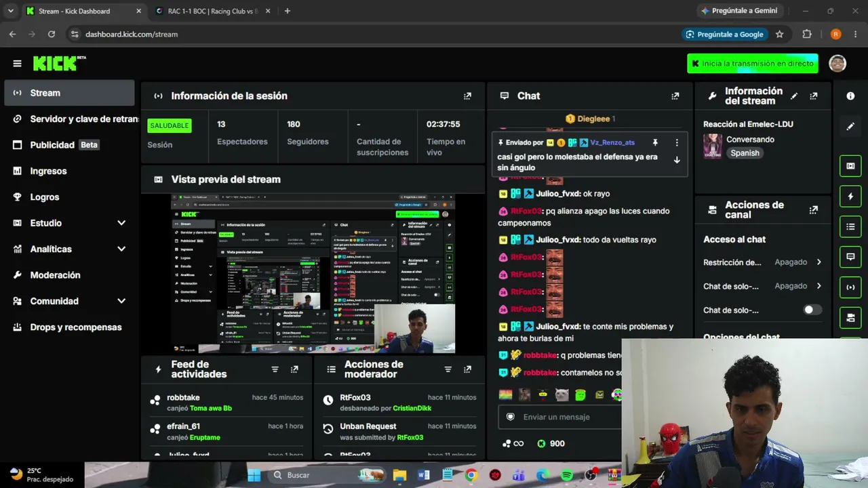Screen dimensions: 868x488
Task: Enable the Chat de solo toggle switch
Action: (812, 310)
